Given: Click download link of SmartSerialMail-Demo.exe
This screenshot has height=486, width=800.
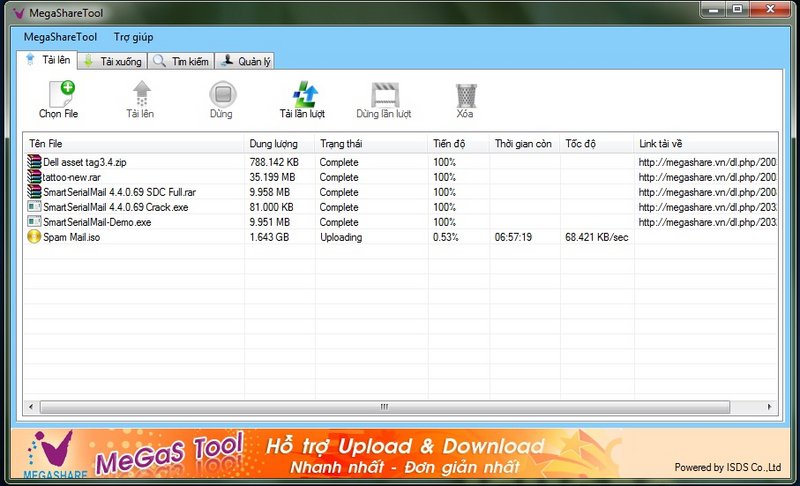Looking at the screenshot, I should [x=706, y=222].
